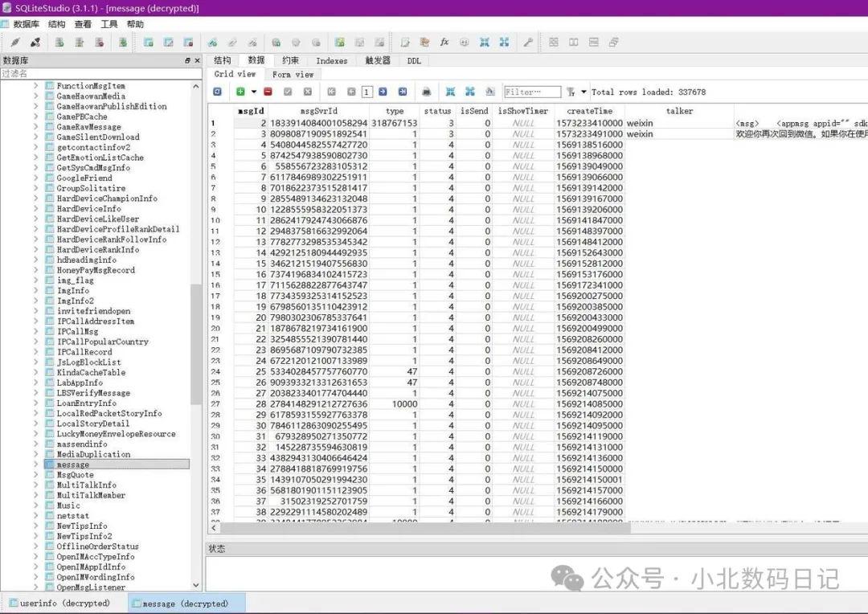
Task: Go to last data page arrow
Action: pos(403,92)
